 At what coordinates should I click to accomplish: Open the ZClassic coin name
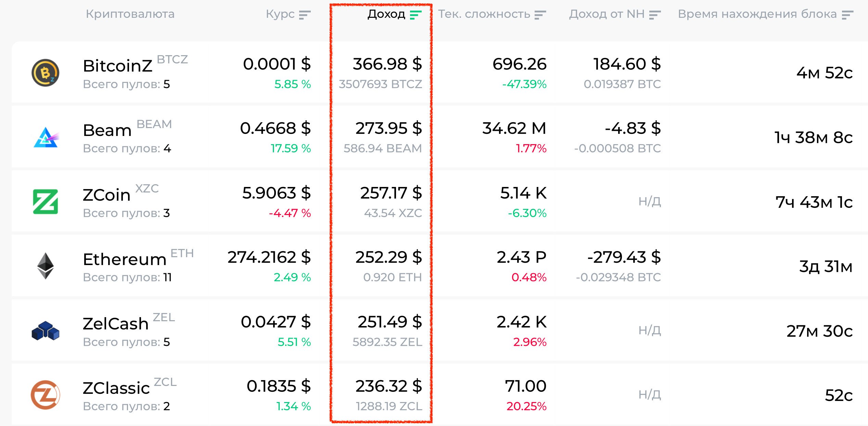[x=116, y=388]
